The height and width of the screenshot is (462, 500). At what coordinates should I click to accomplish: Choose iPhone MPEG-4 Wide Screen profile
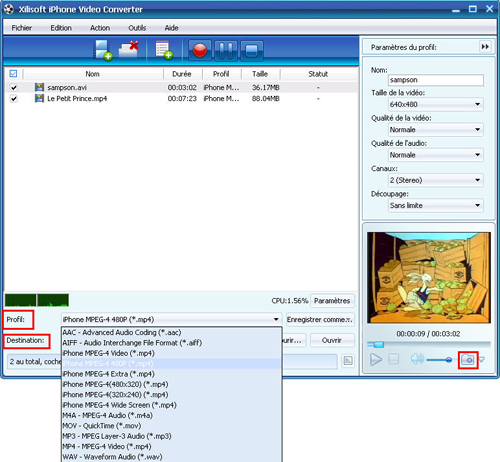172,405
